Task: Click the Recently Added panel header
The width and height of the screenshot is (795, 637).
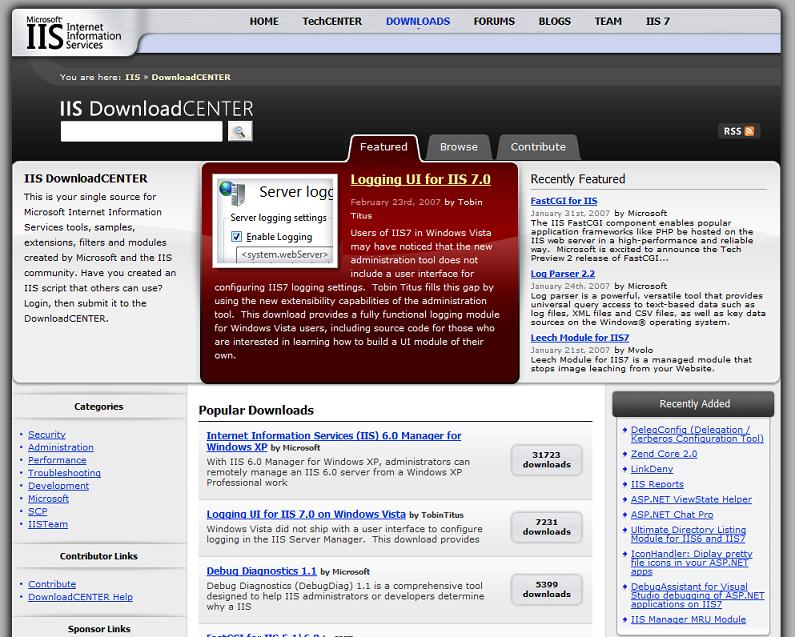Action: pyautogui.click(x=693, y=404)
